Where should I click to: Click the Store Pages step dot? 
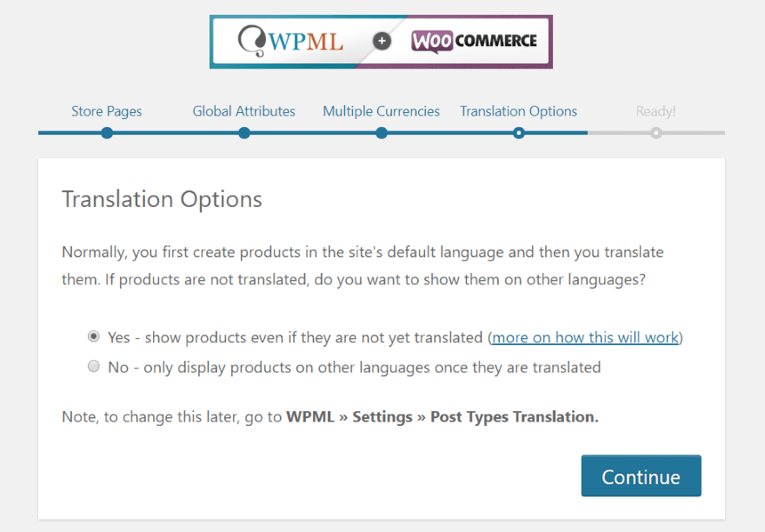coord(107,133)
